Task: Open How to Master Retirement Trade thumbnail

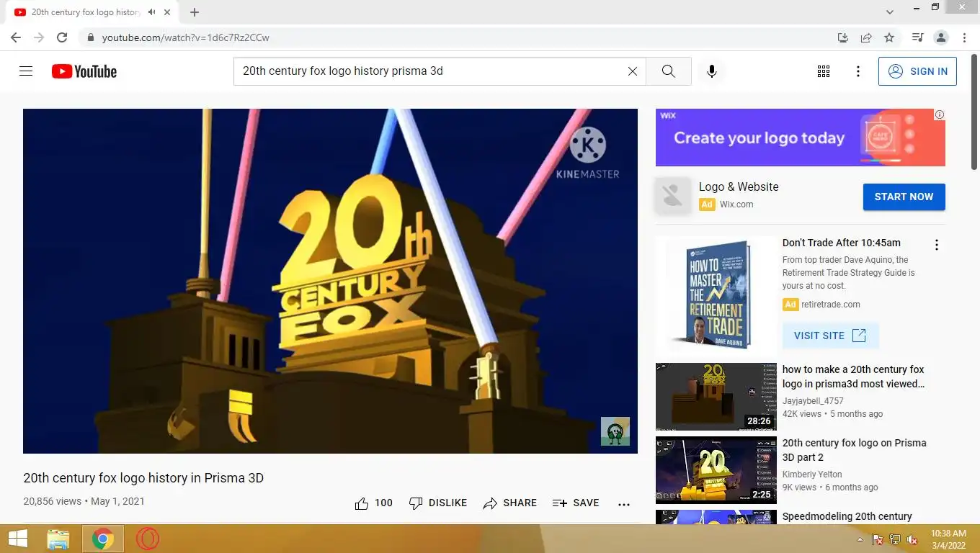Action: click(x=716, y=295)
